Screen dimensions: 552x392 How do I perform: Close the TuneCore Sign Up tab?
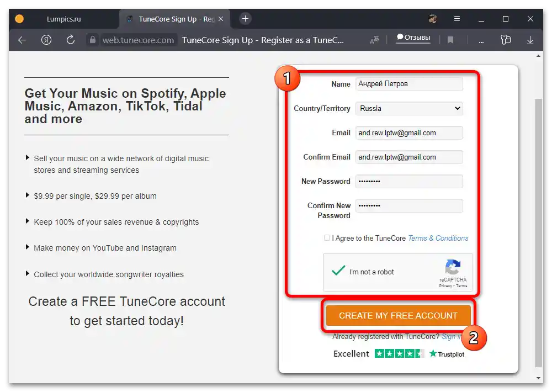(221, 19)
